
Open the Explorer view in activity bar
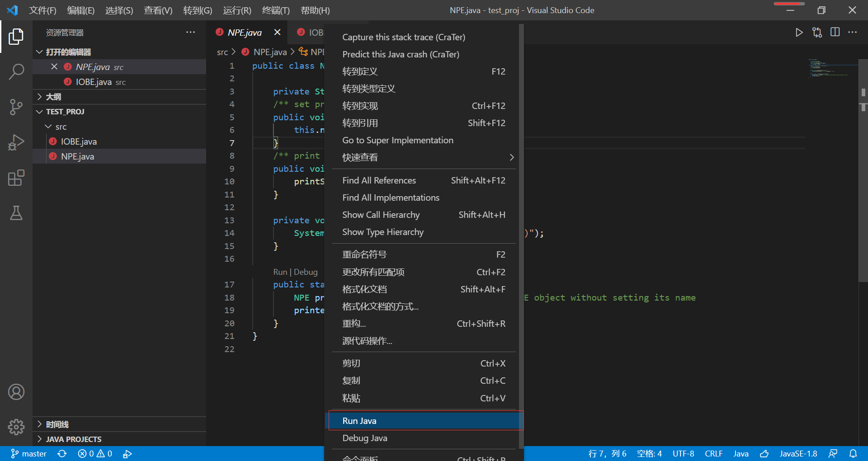(16, 37)
